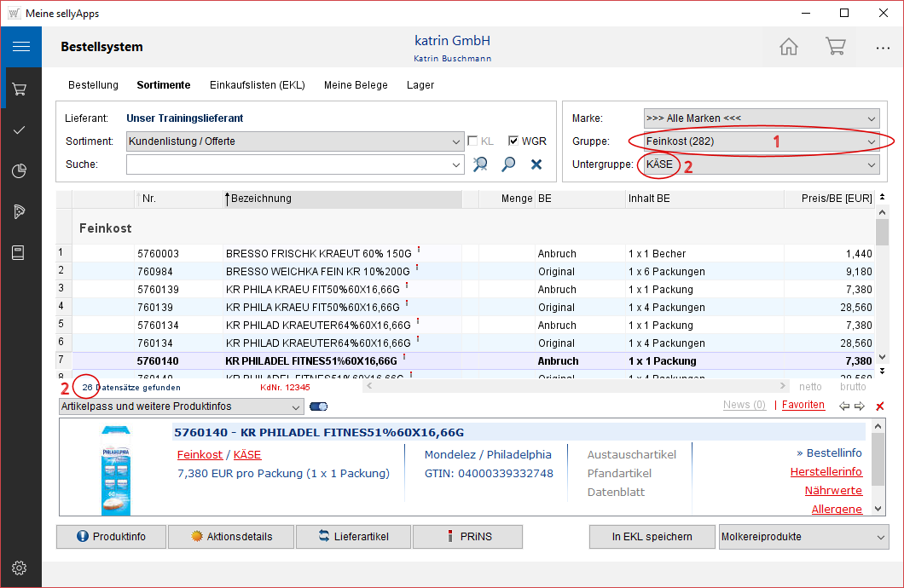Close the product info panel
Viewport: 904px width, 588px height.
pos(880,406)
